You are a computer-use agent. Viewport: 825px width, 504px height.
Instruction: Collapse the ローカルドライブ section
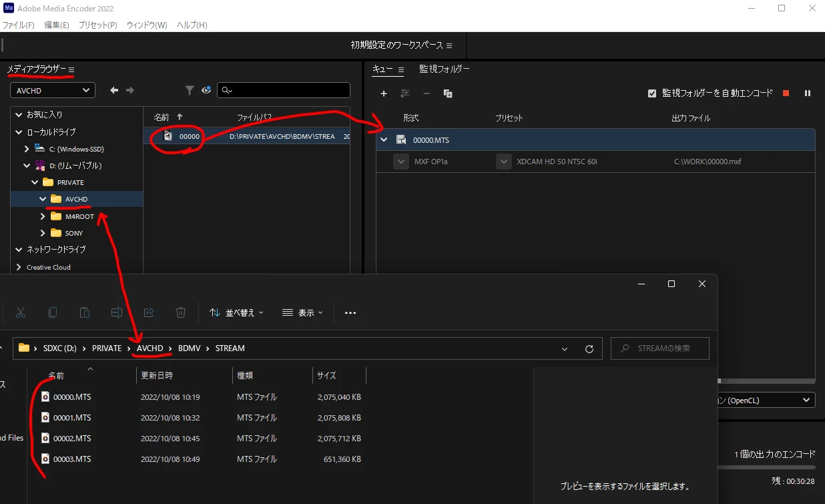click(19, 132)
